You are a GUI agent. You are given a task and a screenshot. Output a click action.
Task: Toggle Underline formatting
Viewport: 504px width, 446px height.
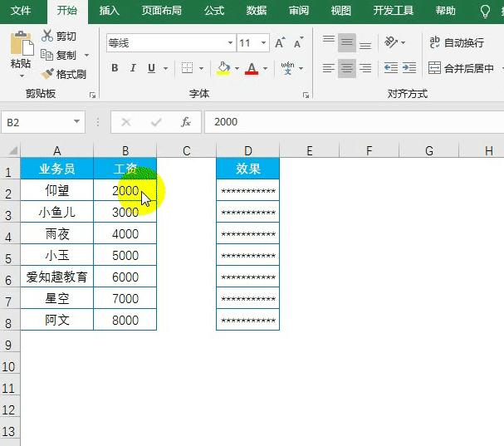[151, 68]
